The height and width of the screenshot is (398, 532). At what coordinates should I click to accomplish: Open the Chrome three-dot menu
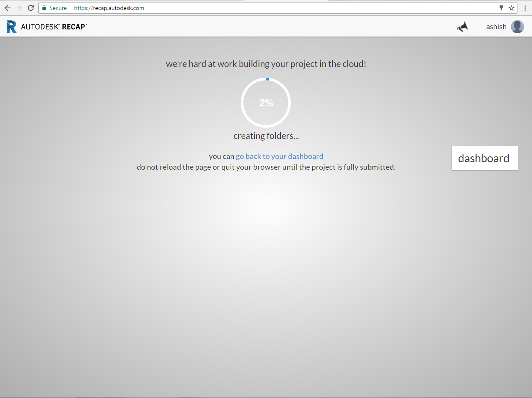(525, 8)
